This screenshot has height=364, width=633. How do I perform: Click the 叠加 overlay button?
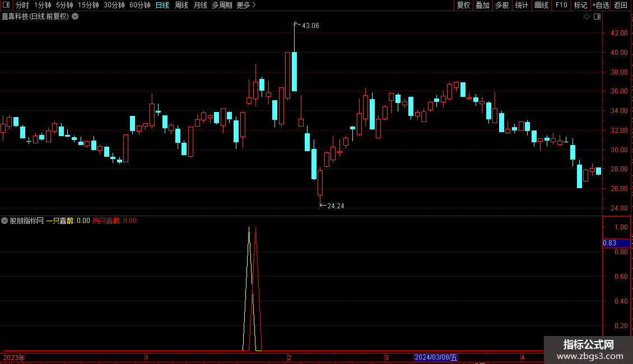point(482,5)
